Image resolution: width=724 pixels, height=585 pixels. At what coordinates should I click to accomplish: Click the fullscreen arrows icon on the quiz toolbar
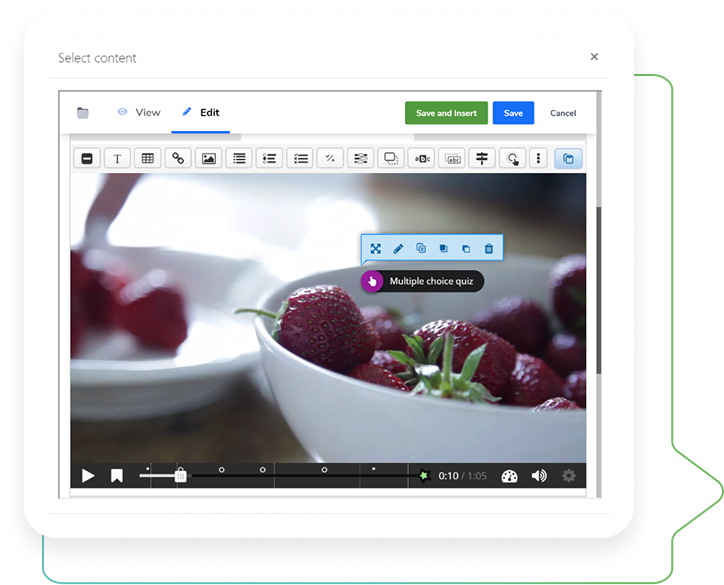(375, 248)
